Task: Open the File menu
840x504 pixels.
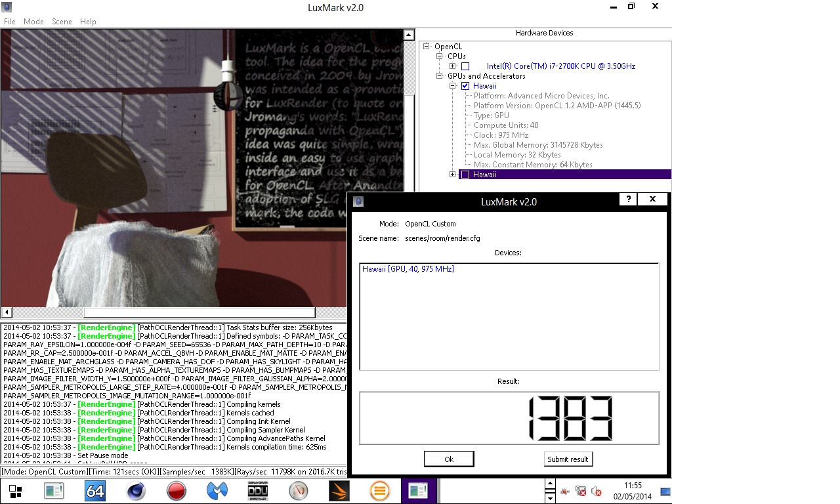Action: [x=9, y=22]
